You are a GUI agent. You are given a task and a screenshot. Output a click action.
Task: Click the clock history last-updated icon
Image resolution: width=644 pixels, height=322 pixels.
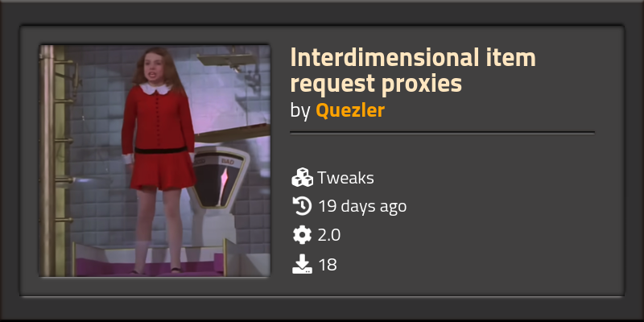tap(303, 206)
